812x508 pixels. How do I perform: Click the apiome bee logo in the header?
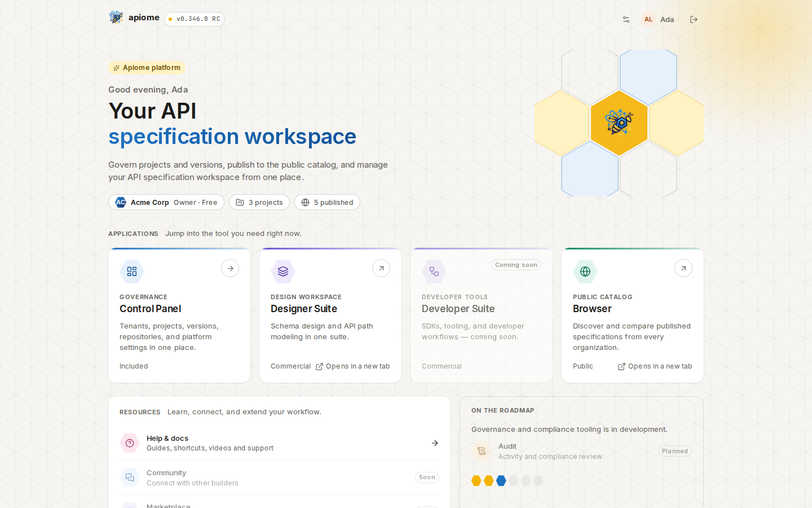[116, 17]
